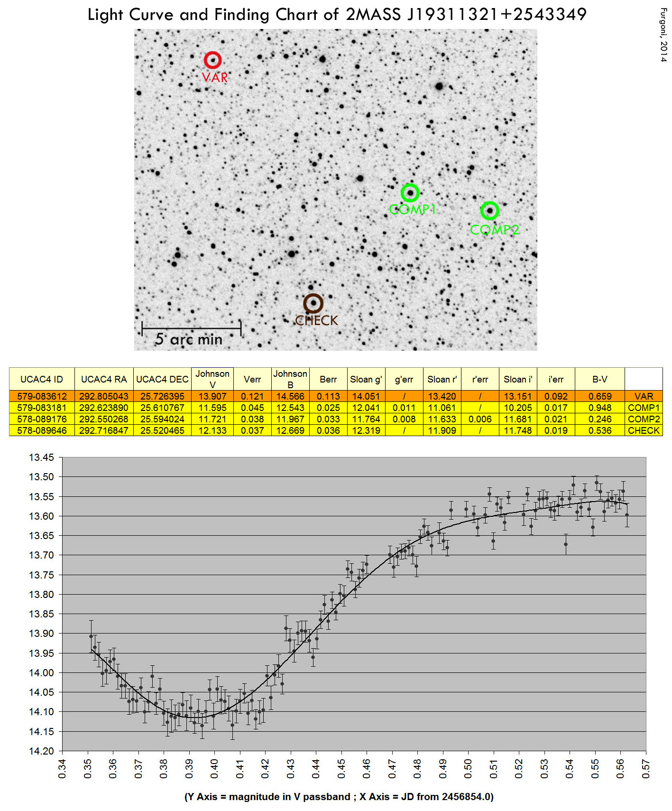Click r'err value '0.006'
Screen dimensions: 672x811
480,419
